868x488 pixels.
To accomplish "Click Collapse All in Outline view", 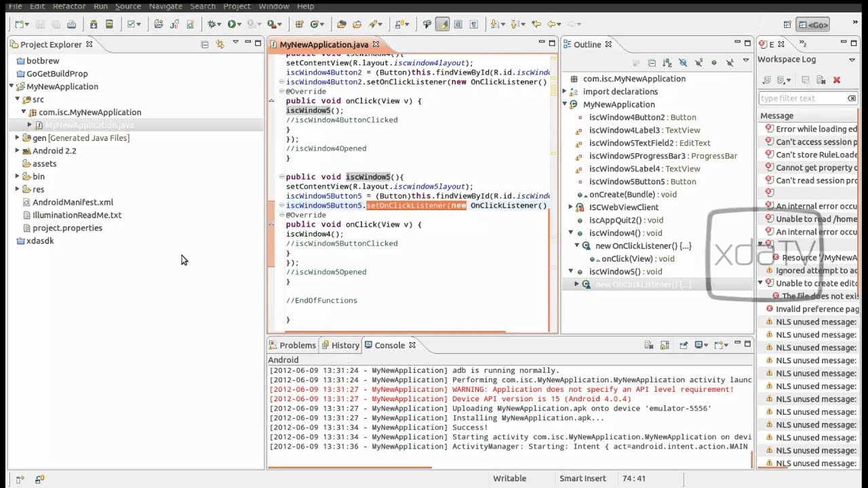I will click(652, 63).
